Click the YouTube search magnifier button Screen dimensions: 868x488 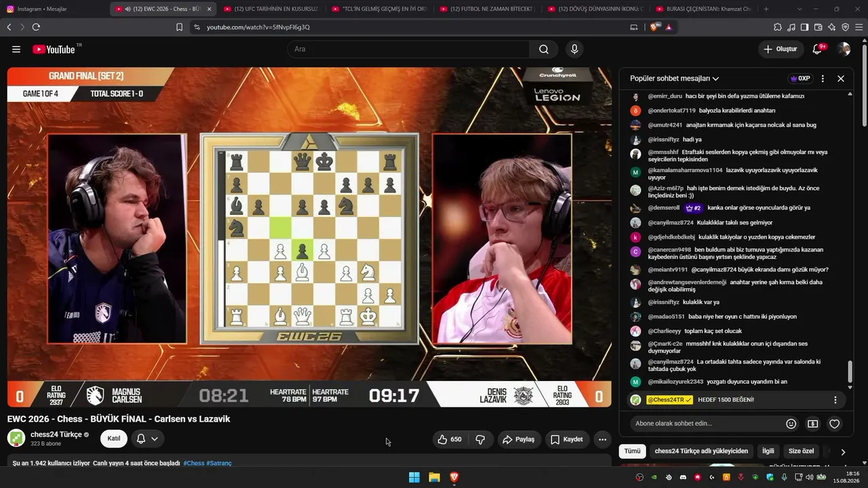click(544, 49)
